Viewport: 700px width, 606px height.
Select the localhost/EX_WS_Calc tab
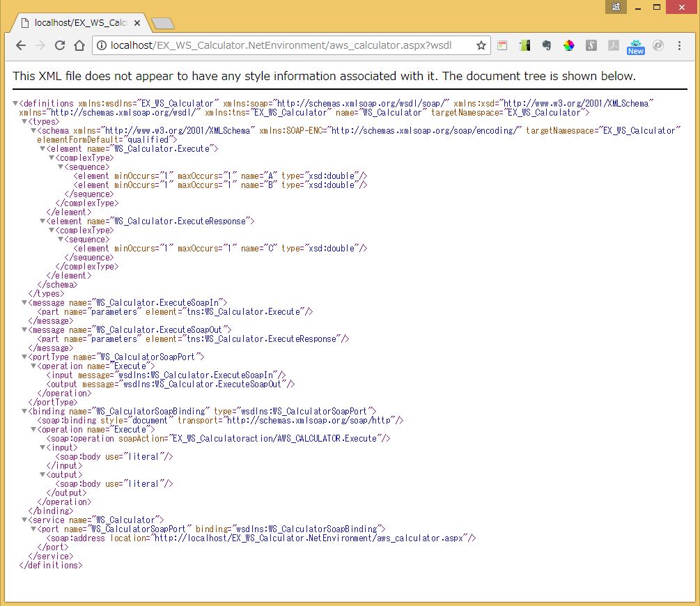80,23
